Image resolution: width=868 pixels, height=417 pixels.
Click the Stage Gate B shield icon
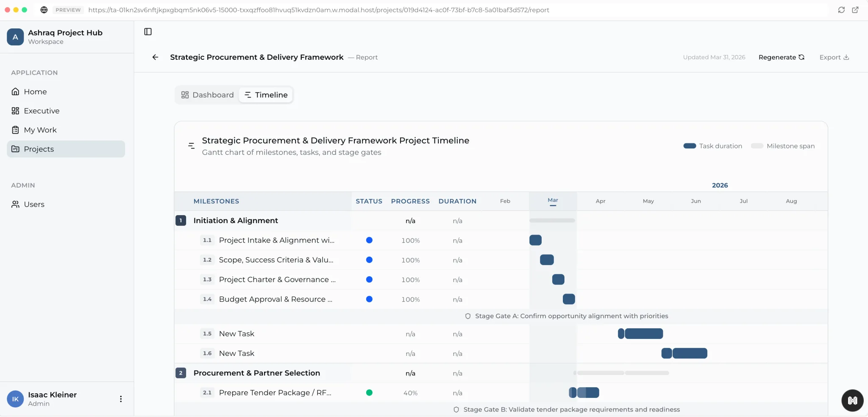[x=456, y=410]
